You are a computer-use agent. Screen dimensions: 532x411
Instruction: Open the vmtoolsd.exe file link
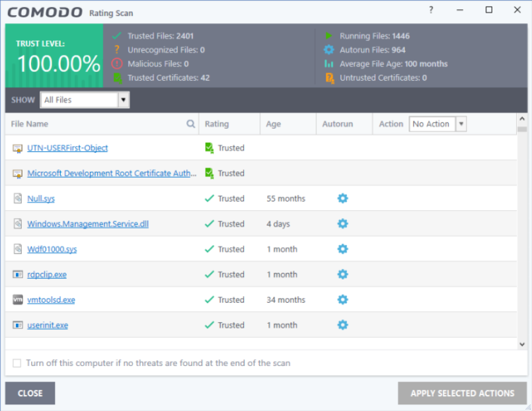(x=51, y=300)
